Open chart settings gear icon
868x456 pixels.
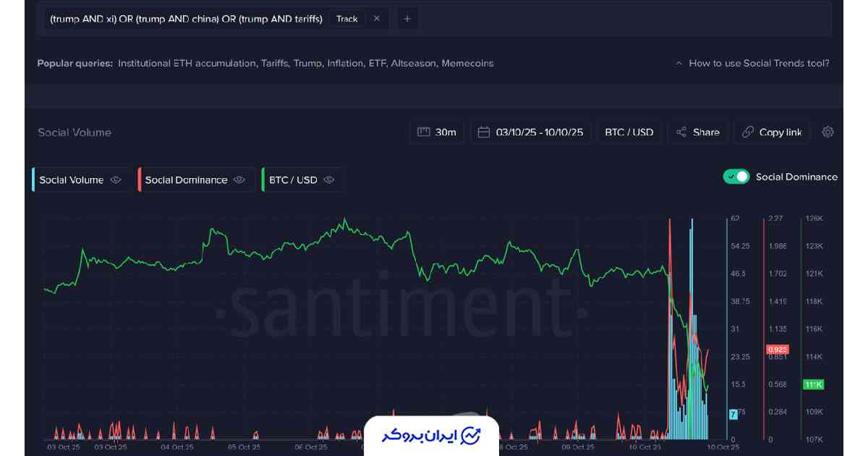coord(828,132)
